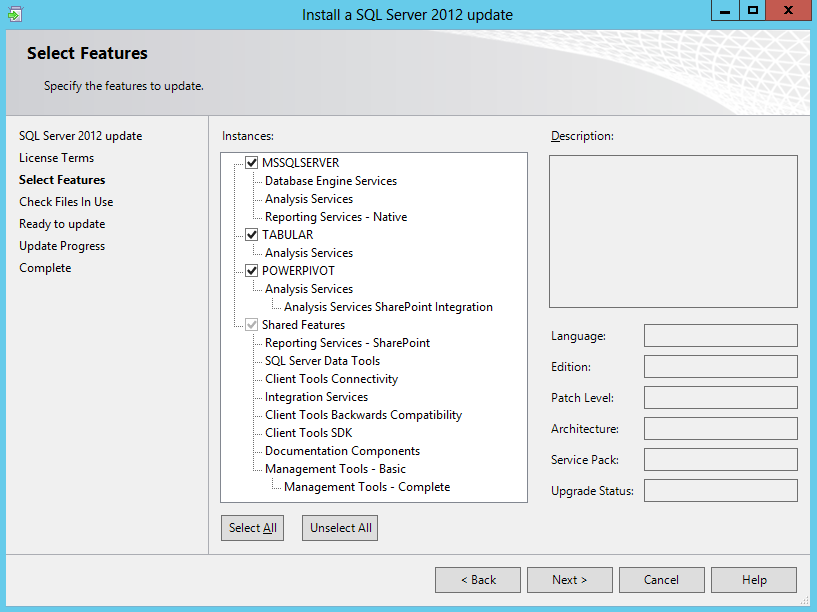This screenshot has width=817, height=612.
Task: Click the Shared Features label
Action: click(x=303, y=324)
